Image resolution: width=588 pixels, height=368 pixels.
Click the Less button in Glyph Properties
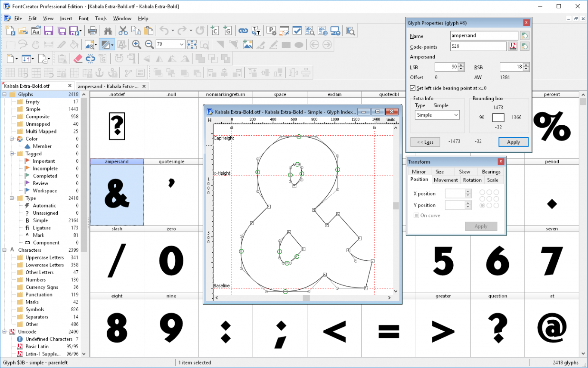425,142
